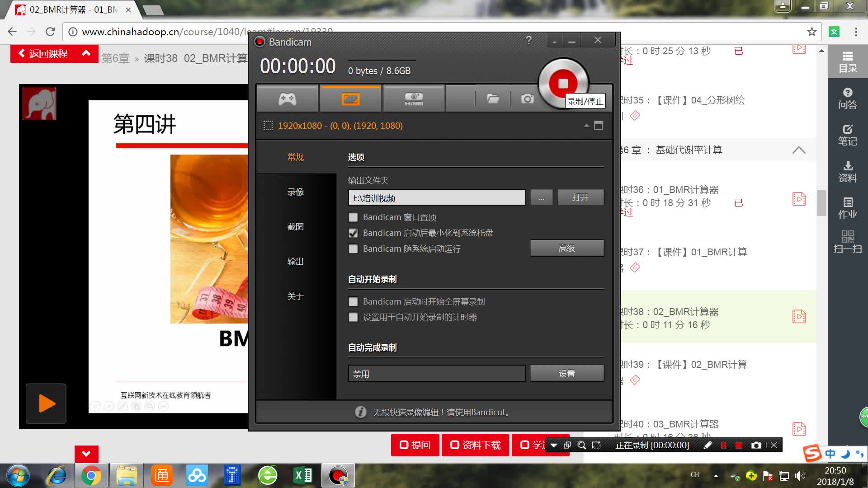Open lesson 课时35 【课件】04_分形树绘
Image resolution: width=868 pixels, height=488 pixels.
[x=683, y=100]
